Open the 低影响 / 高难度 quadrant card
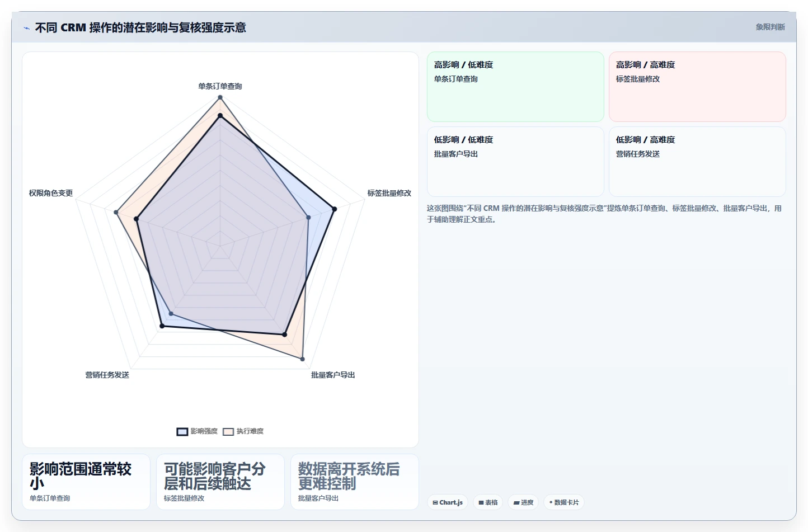The height and width of the screenshot is (532, 808). click(697, 162)
